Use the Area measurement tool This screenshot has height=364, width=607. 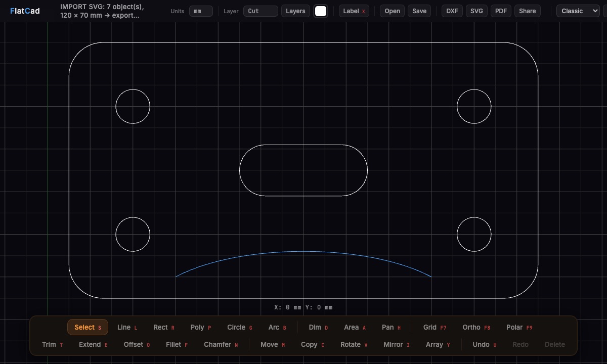(355, 327)
